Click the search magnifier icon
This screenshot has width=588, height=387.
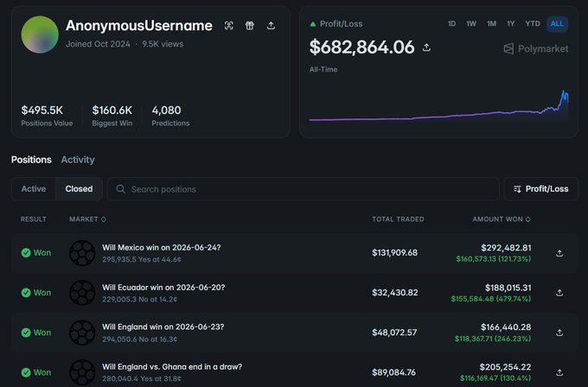[x=121, y=189]
